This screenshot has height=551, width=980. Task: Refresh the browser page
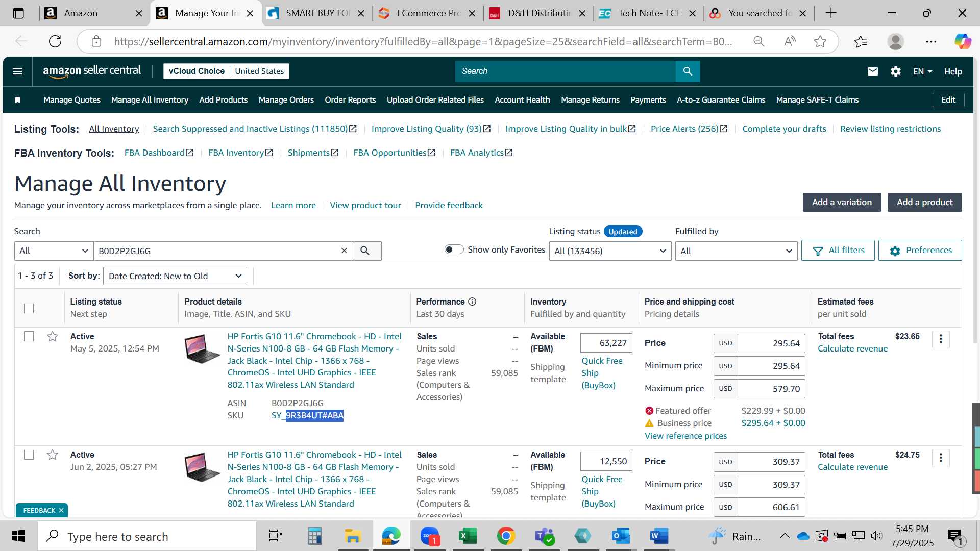click(55, 41)
